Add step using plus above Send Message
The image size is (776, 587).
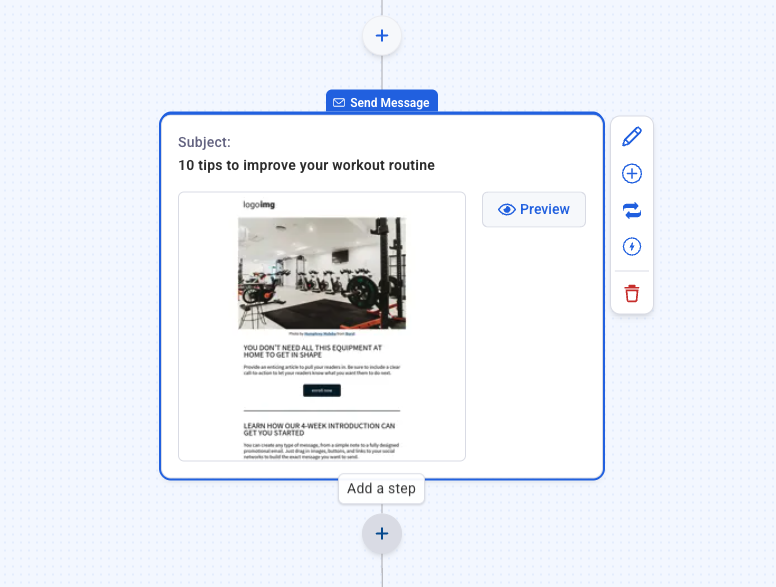(x=382, y=36)
